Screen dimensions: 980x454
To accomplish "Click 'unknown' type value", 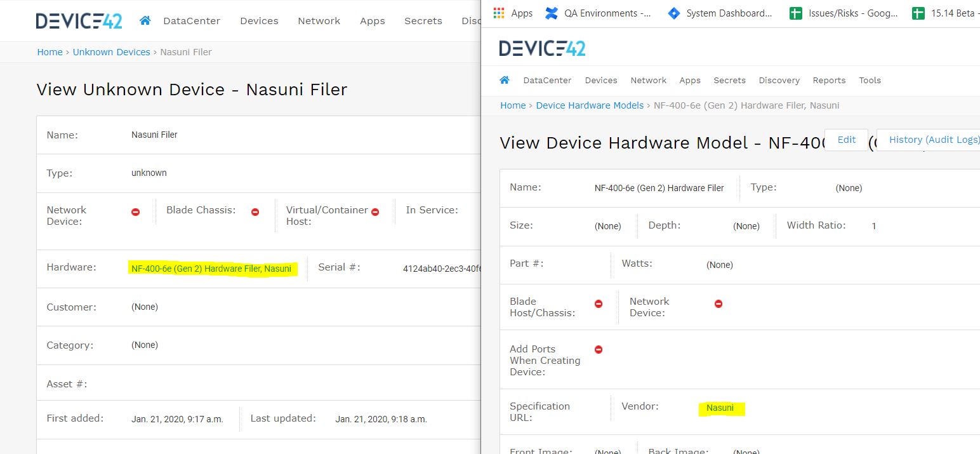I will tap(149, 173).
